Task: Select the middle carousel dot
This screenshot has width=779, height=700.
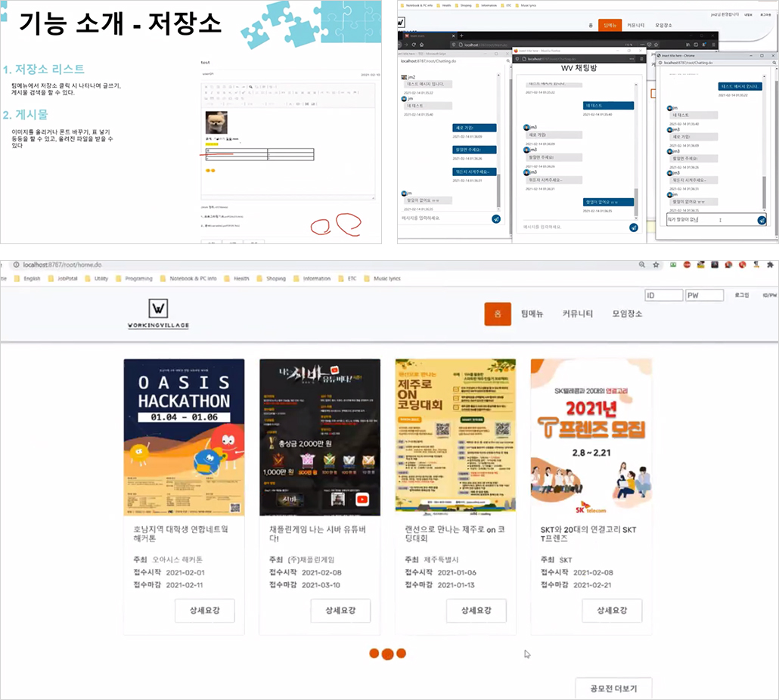Action: 388,655
